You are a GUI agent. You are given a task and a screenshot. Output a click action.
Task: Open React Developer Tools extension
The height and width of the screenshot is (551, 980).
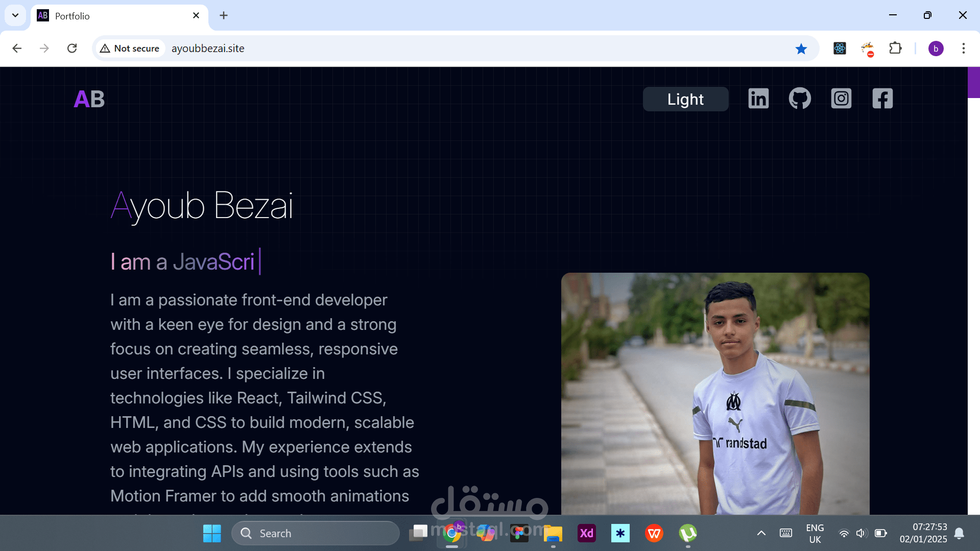click(x=840, y=49)
